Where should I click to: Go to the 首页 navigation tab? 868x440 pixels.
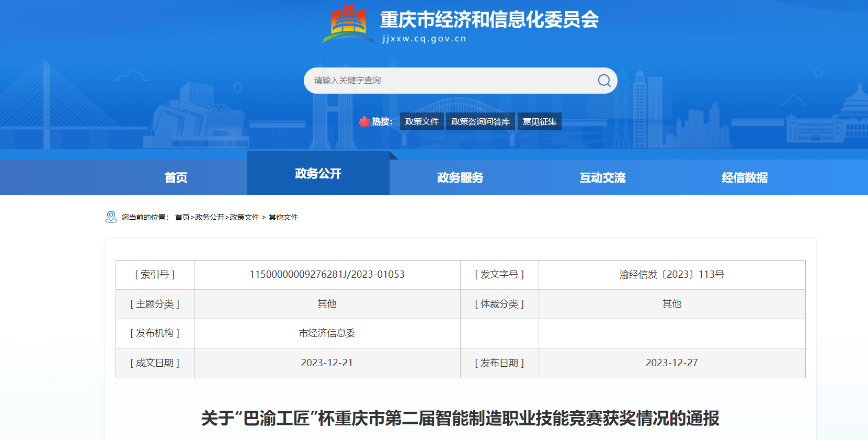coord(176,177)
